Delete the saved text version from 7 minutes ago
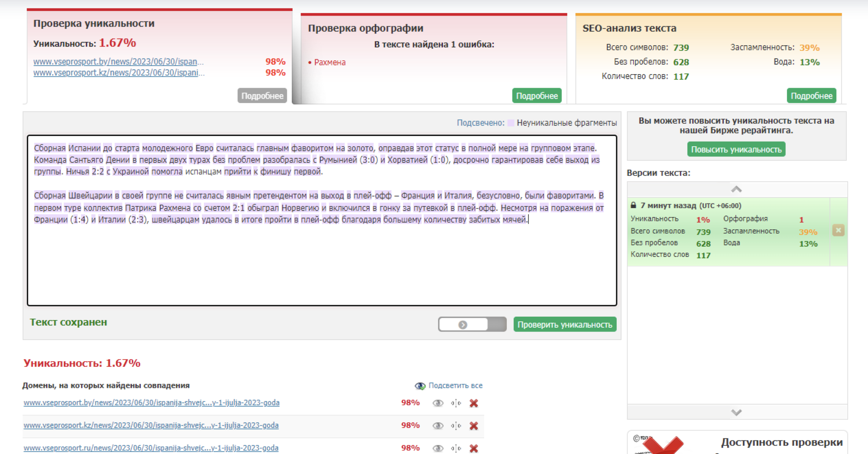Viewport: 868px width, 454px height. 838,230
